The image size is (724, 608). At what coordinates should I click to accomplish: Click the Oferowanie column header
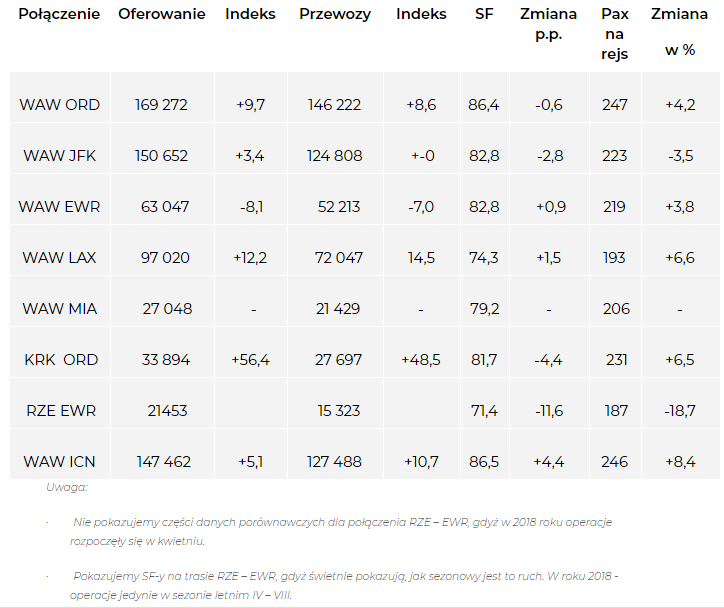162,14
